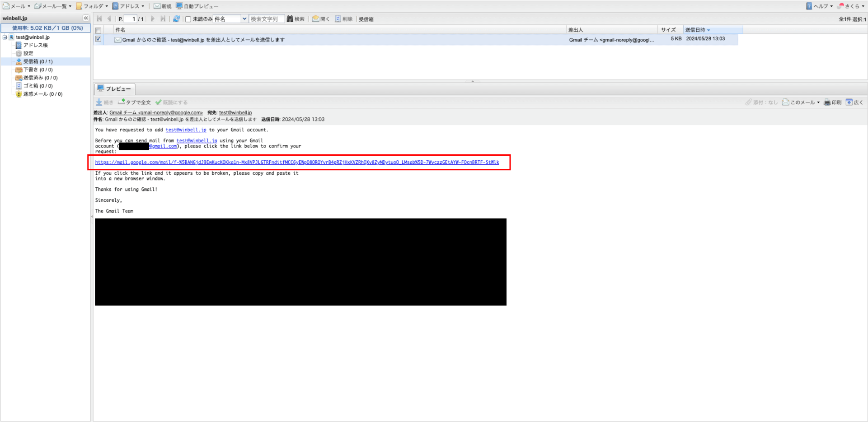Toggle 自動プレビュー mode

197,6
